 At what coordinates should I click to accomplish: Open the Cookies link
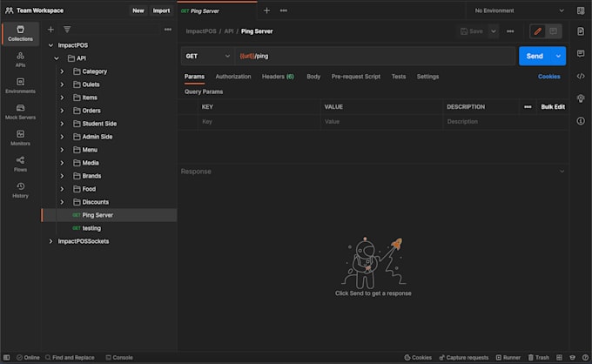click(x=549, y=77)
